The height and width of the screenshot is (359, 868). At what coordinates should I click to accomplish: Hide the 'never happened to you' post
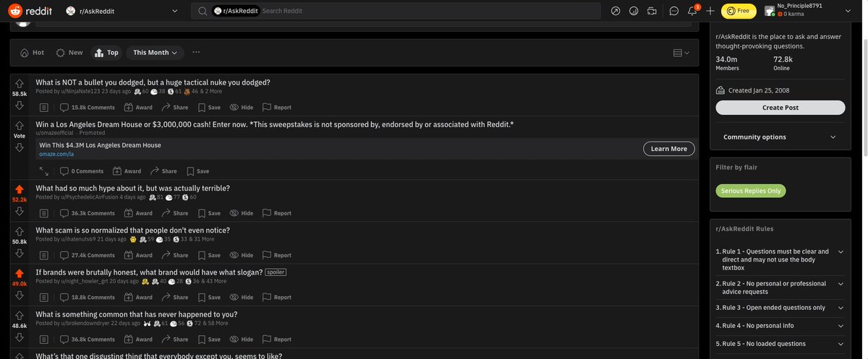point(242,339)
